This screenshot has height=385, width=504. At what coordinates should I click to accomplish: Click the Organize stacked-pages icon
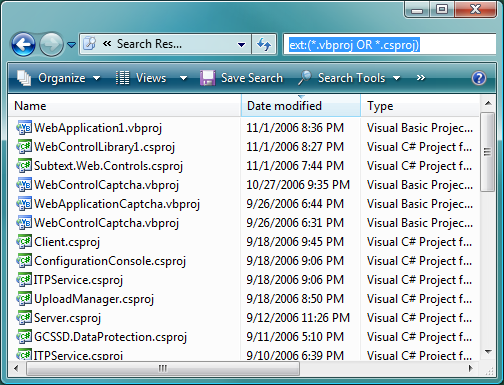[x=24, y=78]
